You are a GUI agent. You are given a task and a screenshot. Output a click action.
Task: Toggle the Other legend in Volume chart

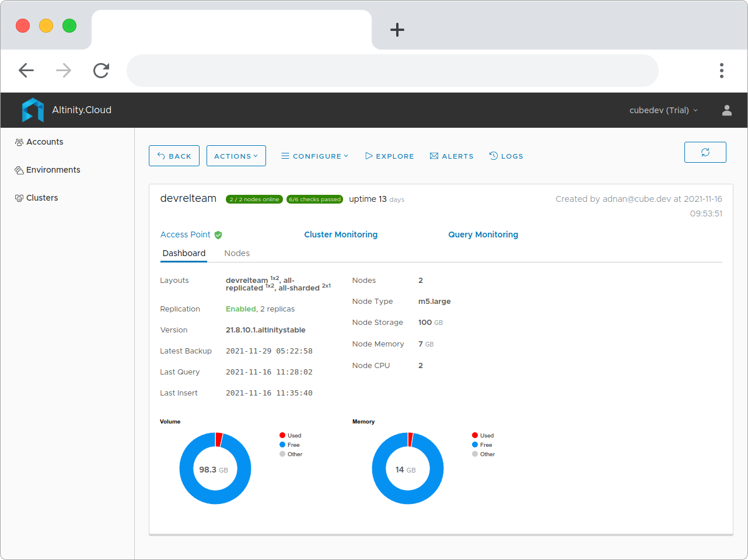click(x=291, y=454)
